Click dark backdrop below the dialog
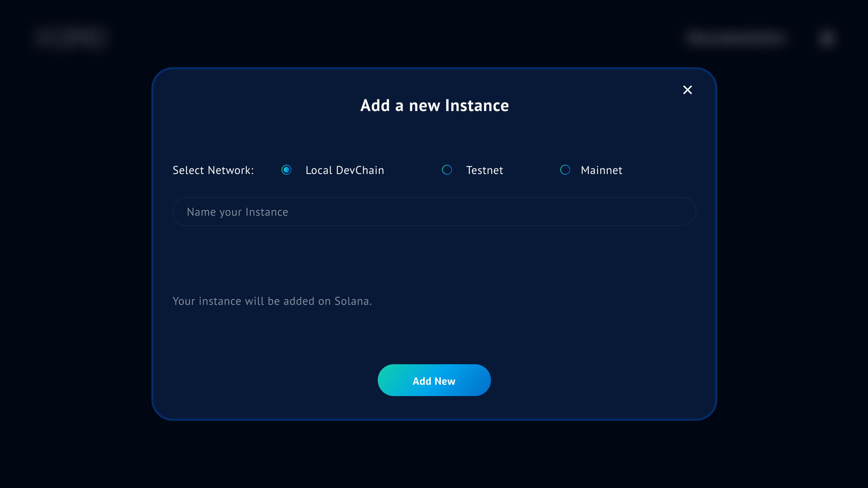Screen dimensions: 868x488 434,456
